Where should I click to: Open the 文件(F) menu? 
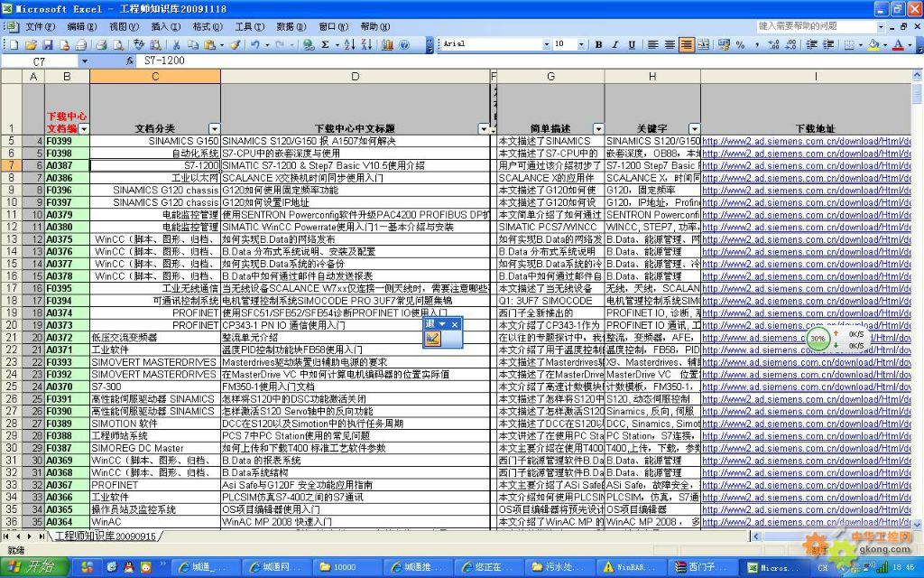[40, 26]
